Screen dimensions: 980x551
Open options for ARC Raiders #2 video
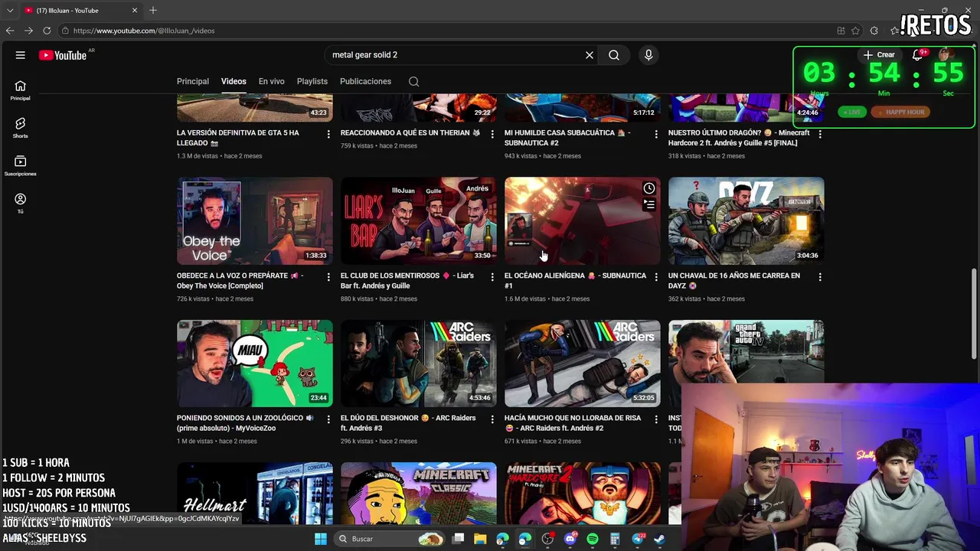(656, 419)
